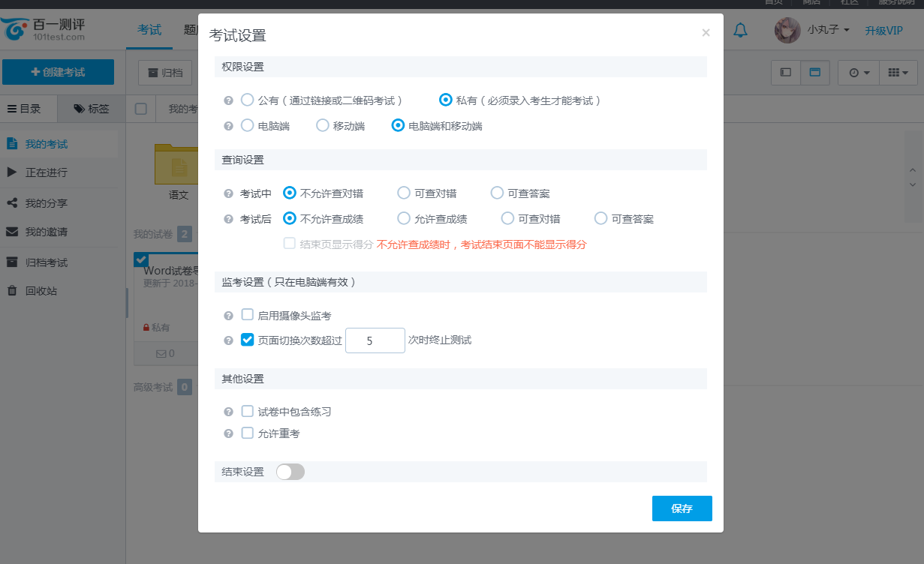This screenshot has height=564, width=924.
Task: Open 我的考试 in sidebar
Action: 59,144
